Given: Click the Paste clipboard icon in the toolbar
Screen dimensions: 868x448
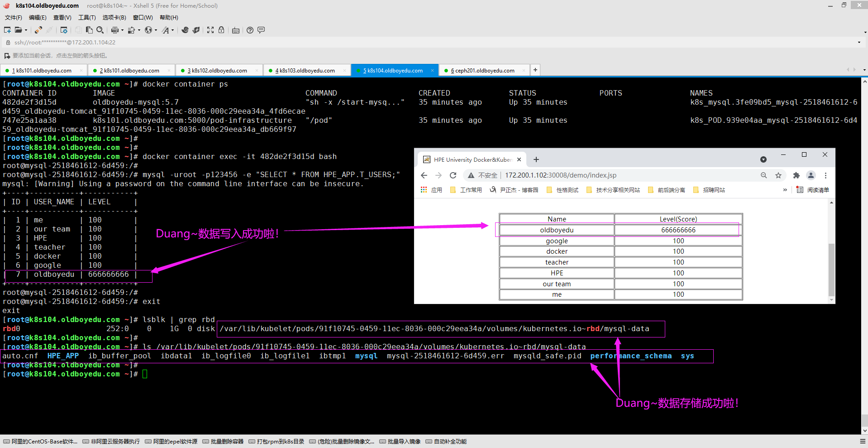Looking at the screenshot, I should pyautogui.click(x=89, y=30).
